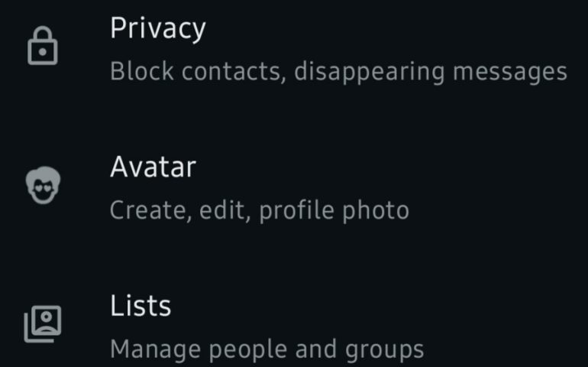Viewport: 588px width, 367px height.
Task: Choose the Privacy menu row
Action: 305,50
